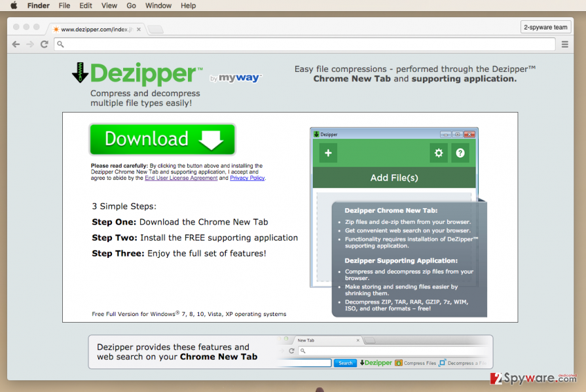
Task: Click the plus add icon in Dezipper app
Action: (328, 153)
